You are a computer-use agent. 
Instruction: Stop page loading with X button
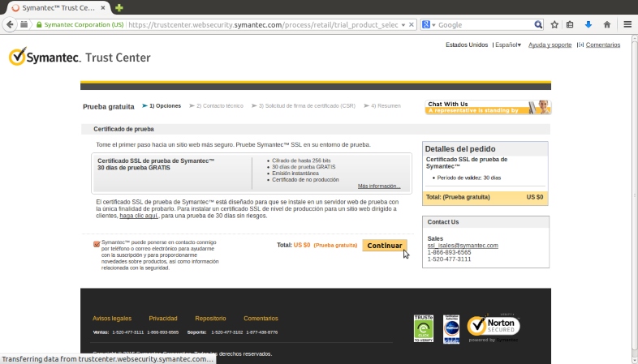pos(412,25)
